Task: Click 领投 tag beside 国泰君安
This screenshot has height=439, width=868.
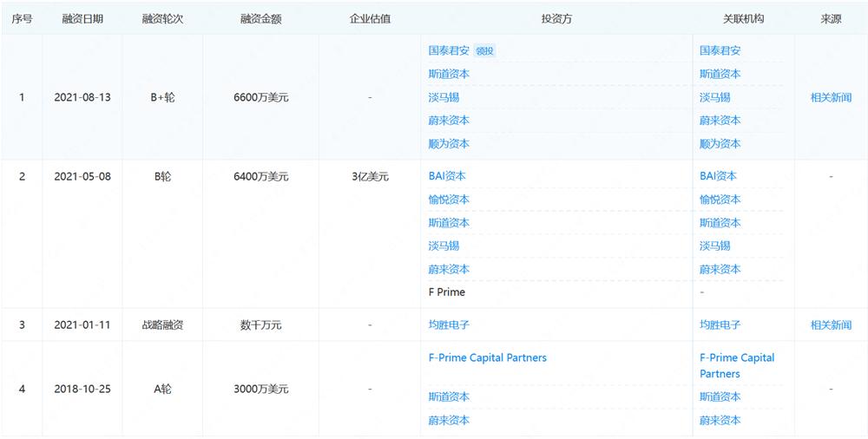Action: [485, 51]
